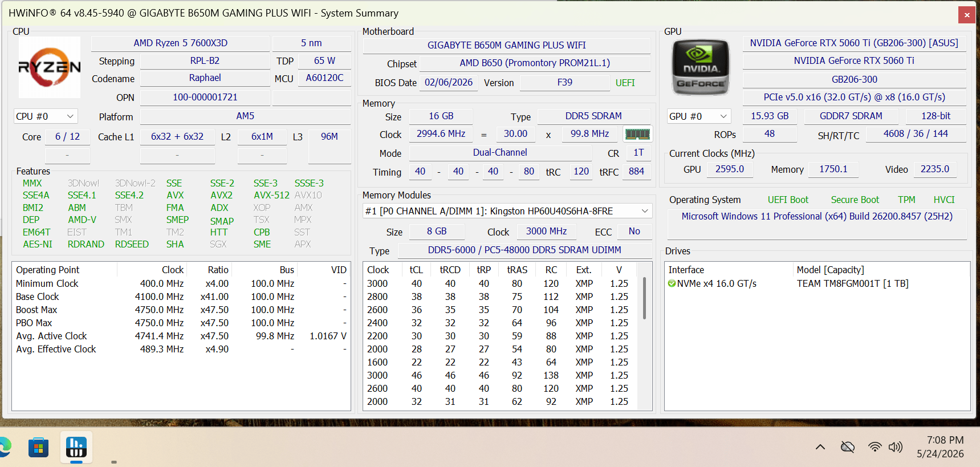Click the Secure Boot label

point(855,200)
